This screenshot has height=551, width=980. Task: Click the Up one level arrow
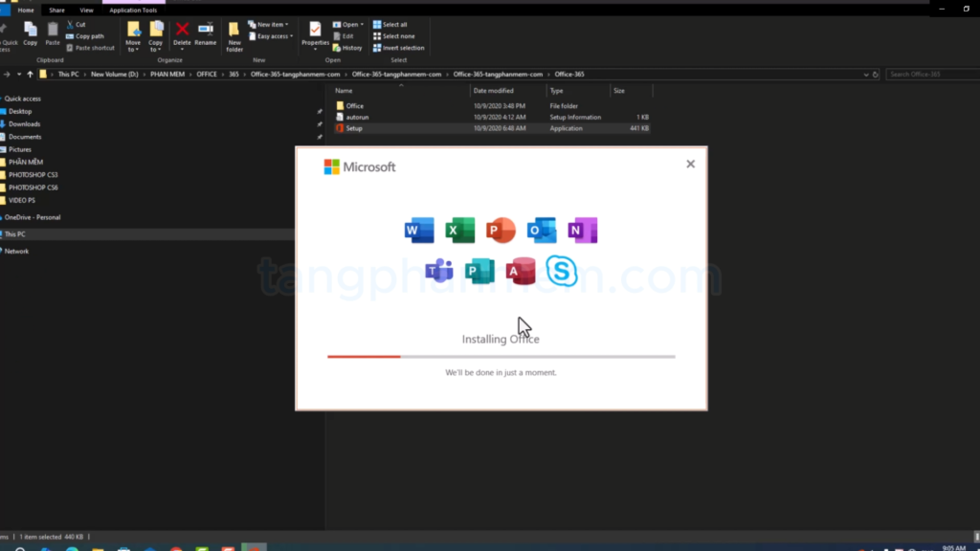(30, 75)
